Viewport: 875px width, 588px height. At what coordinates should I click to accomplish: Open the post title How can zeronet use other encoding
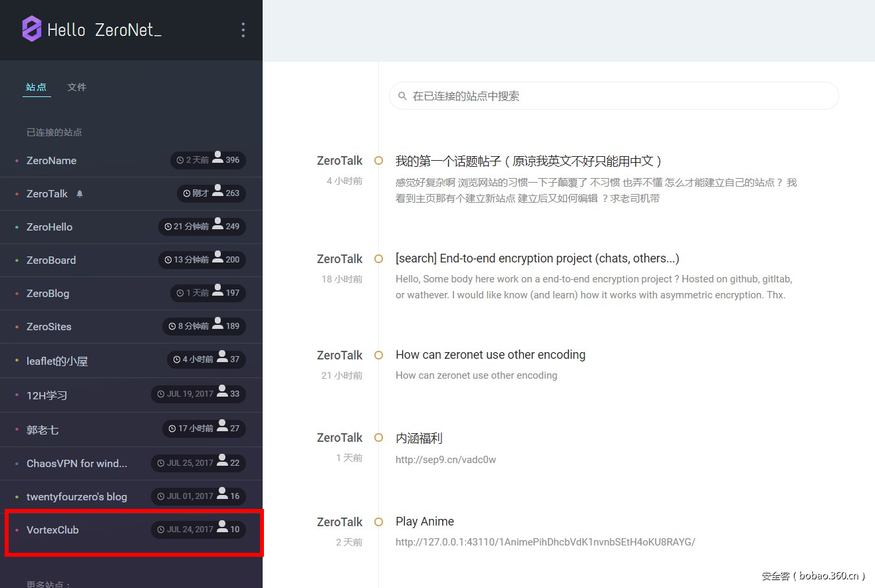pos(491,355)
